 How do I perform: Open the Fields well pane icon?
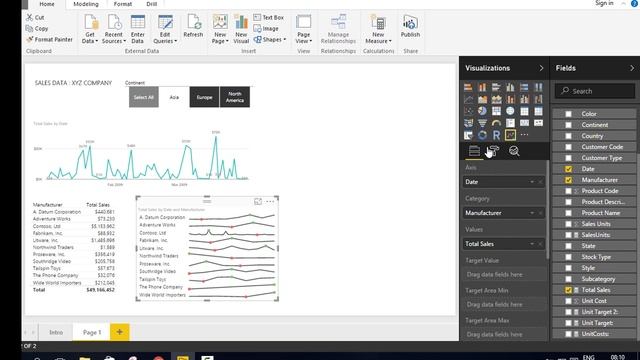[474, 151]
